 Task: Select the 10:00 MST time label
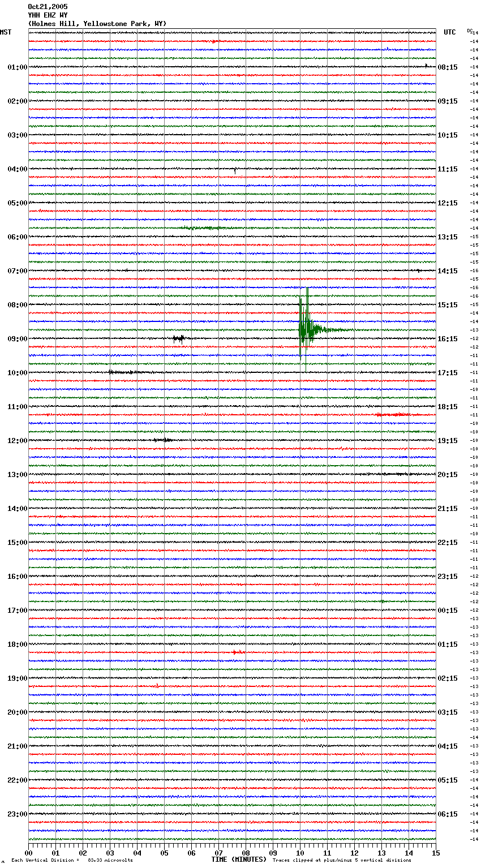(x=17, y=373)
